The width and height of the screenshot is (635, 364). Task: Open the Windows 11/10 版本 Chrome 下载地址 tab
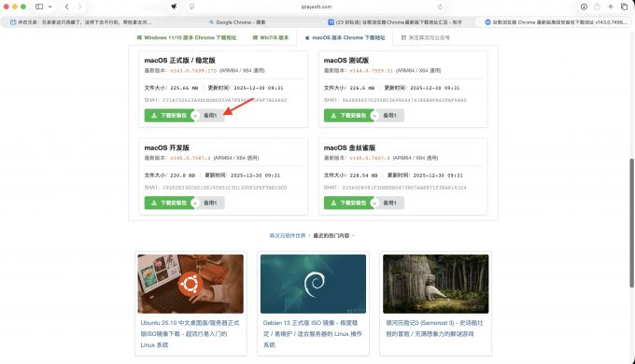point(186,37)
